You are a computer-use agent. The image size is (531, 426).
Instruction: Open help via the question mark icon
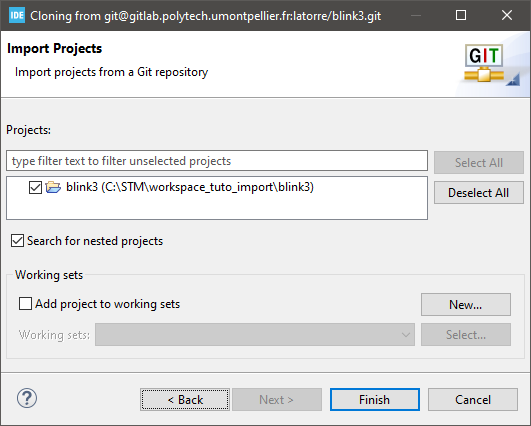(27, 398)
